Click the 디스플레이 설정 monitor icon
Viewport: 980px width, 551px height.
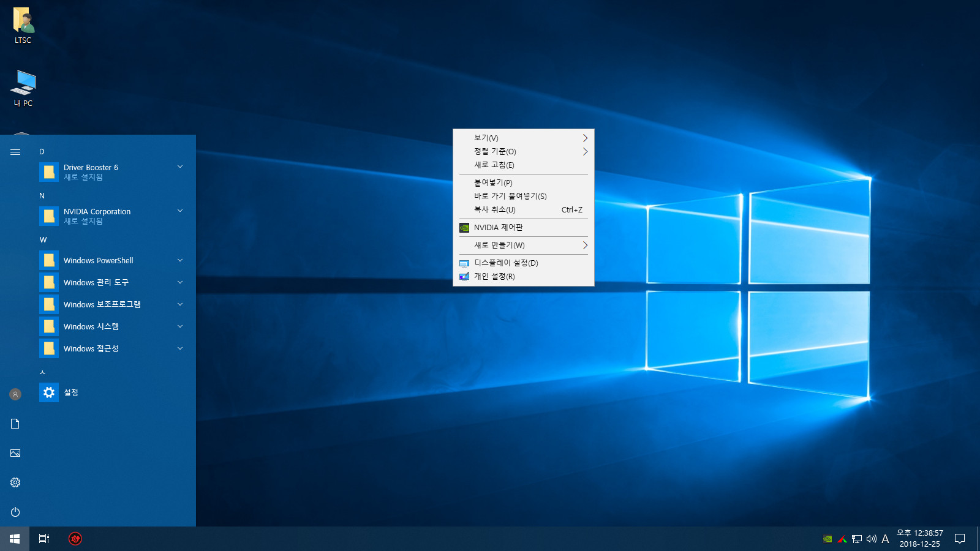[464, 263]
